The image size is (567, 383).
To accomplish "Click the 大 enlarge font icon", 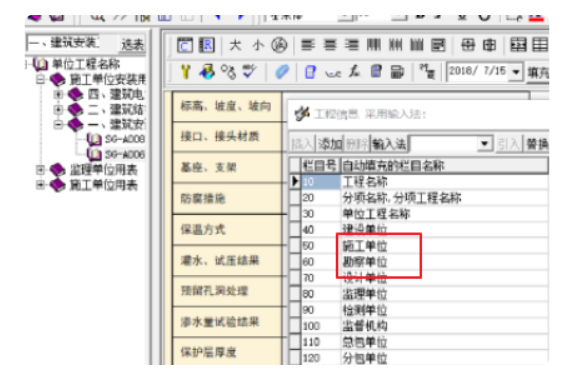I will point(235,46).
